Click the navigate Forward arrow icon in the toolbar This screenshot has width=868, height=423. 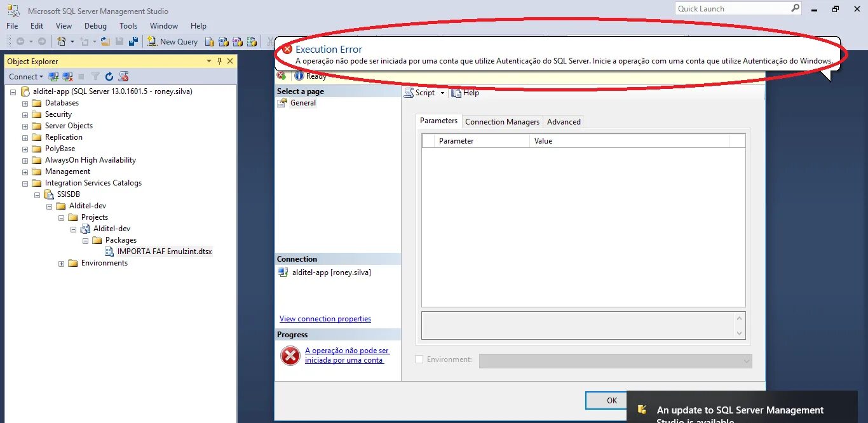41,41
